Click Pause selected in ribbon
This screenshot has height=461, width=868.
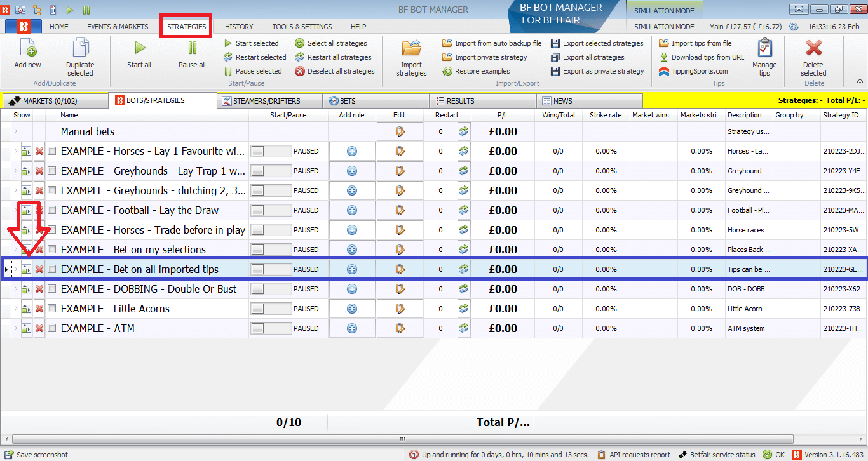tap(253, 71)
